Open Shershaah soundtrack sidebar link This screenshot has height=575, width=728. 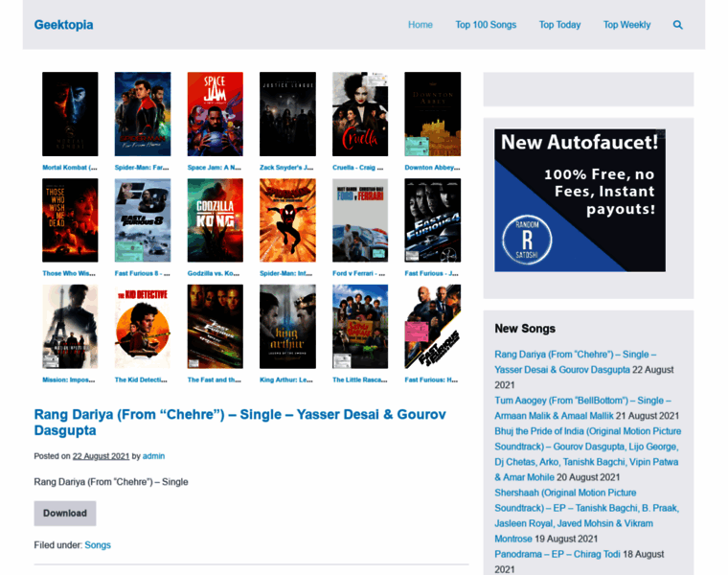(x=587, y=515)
